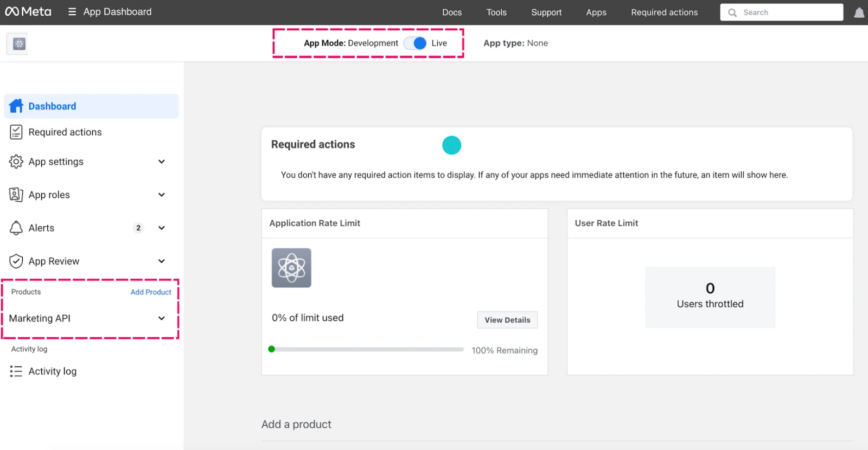Image resolution: width=868 pixels, height=450 pixels.
Task: Click the 0 Users throttled box
Action: (x=710, y=297)
